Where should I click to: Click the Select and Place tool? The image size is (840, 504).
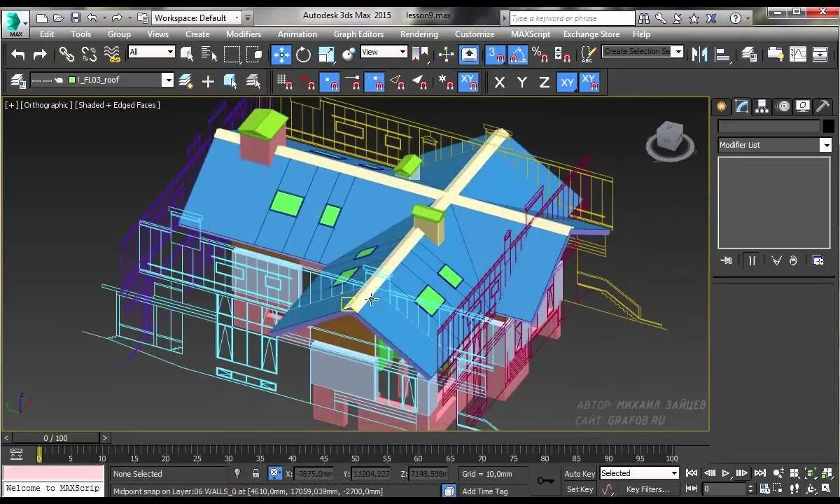pyautogui.click(x=349, y=54)
